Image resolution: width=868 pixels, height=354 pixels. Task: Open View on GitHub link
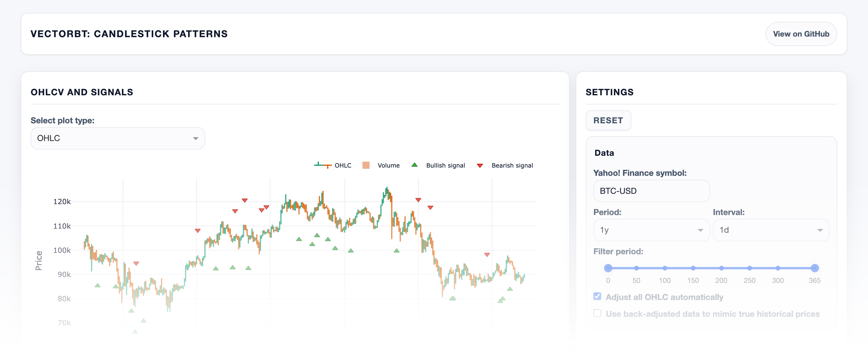coord(801,34)
